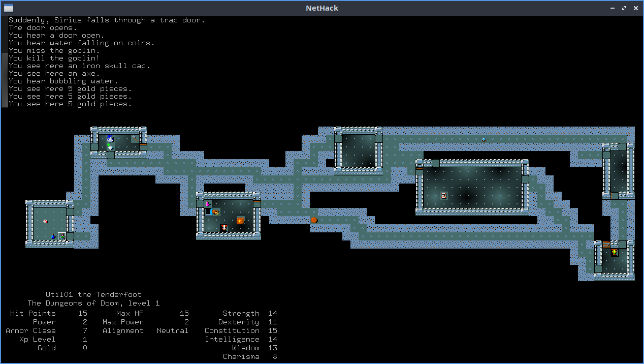Click the Intelligence stat row
This screenshot has width=644, height=364.
coord(241,340)
